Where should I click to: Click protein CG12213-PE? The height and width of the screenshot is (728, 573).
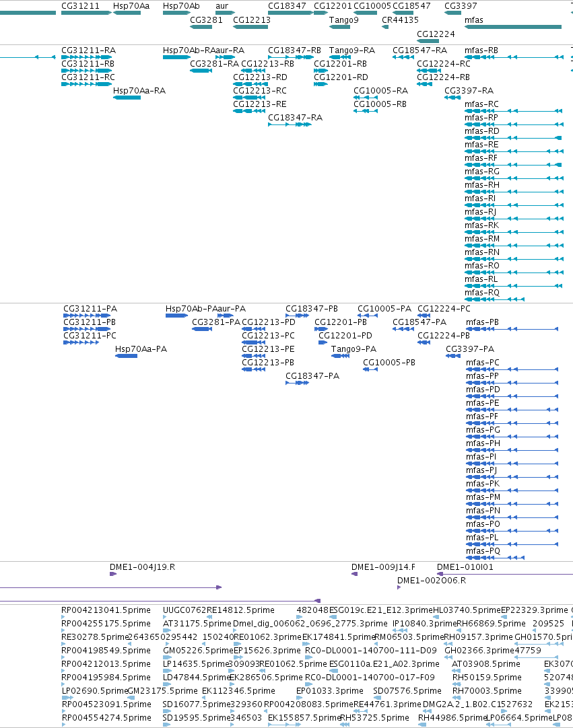pos(268,349)
